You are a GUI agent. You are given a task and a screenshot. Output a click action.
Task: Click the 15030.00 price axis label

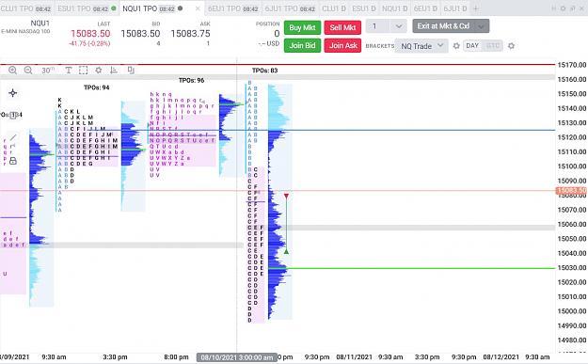tap(572, 268)
